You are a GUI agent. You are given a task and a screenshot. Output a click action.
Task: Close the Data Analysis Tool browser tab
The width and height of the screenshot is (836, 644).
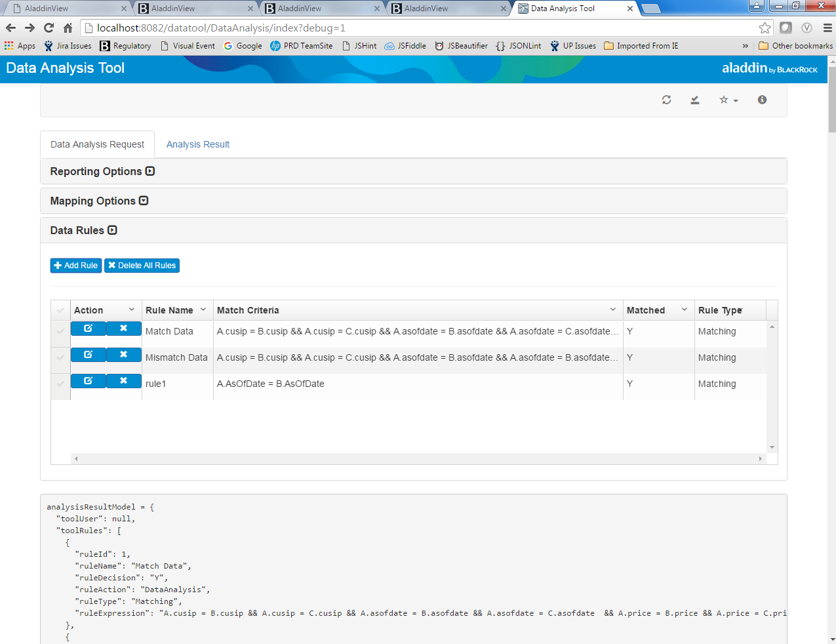(x=630, y=9)
